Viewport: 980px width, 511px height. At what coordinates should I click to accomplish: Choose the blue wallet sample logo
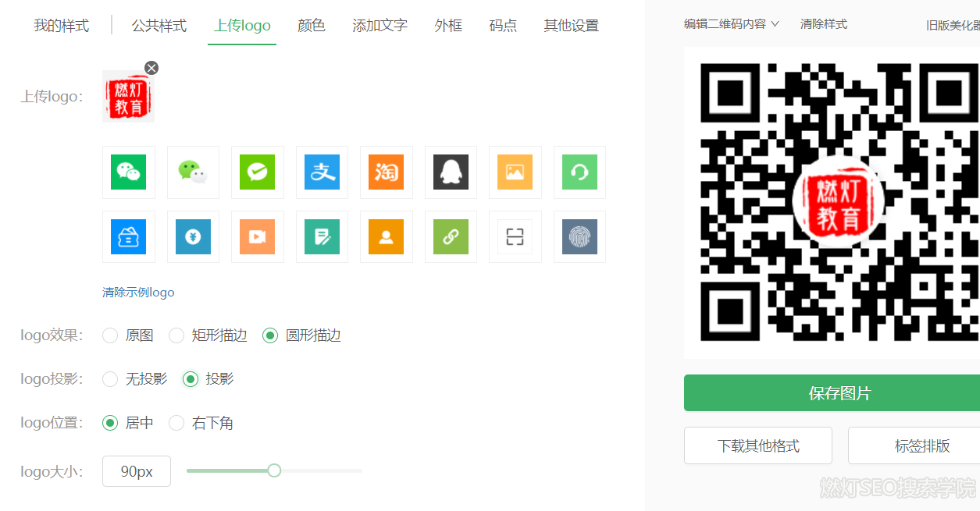pyautogui.click(x=129, y=237)
